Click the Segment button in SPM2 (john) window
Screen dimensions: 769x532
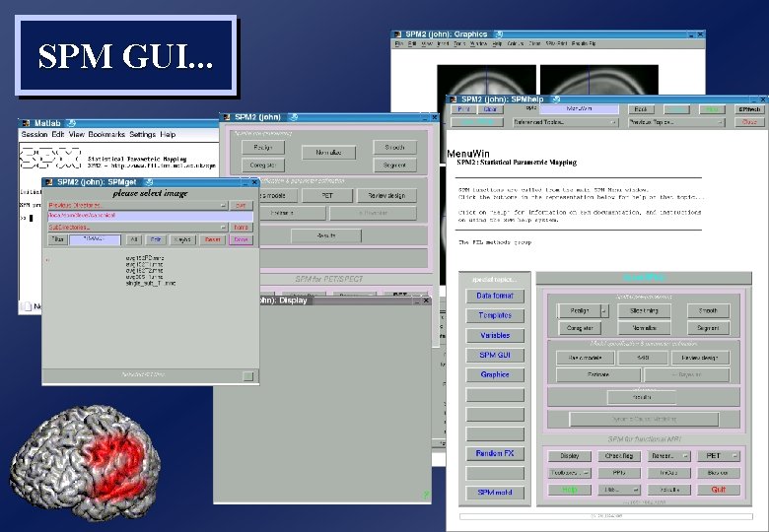pyautogui.click(x=394, y=166)
